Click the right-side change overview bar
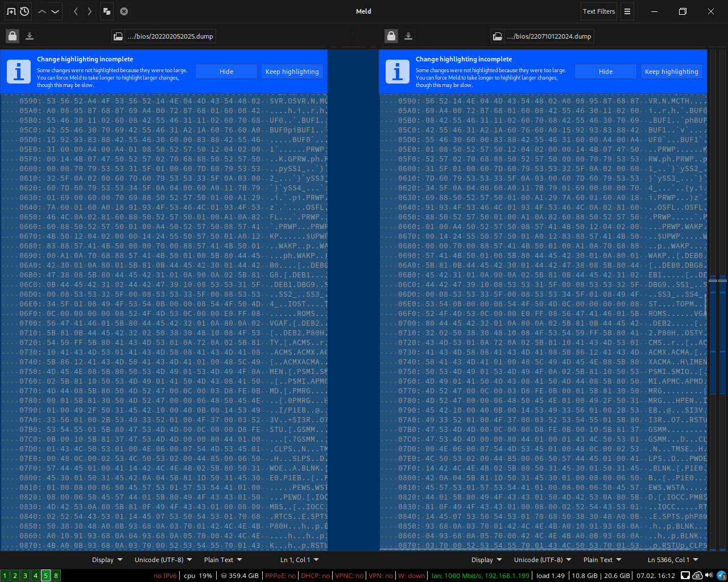Image resolution: width=728 pixels, height=582 pixels. tap(722, 300)
